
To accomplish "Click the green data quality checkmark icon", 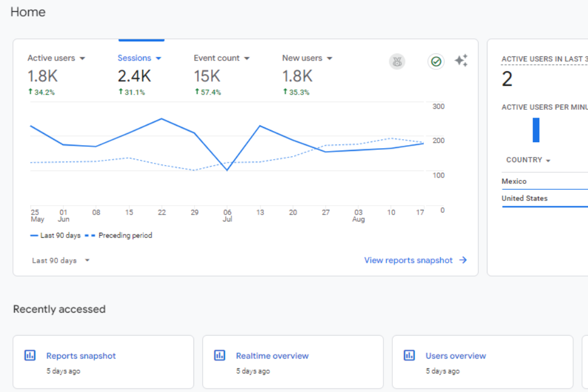I will click(x=436, y=62).
